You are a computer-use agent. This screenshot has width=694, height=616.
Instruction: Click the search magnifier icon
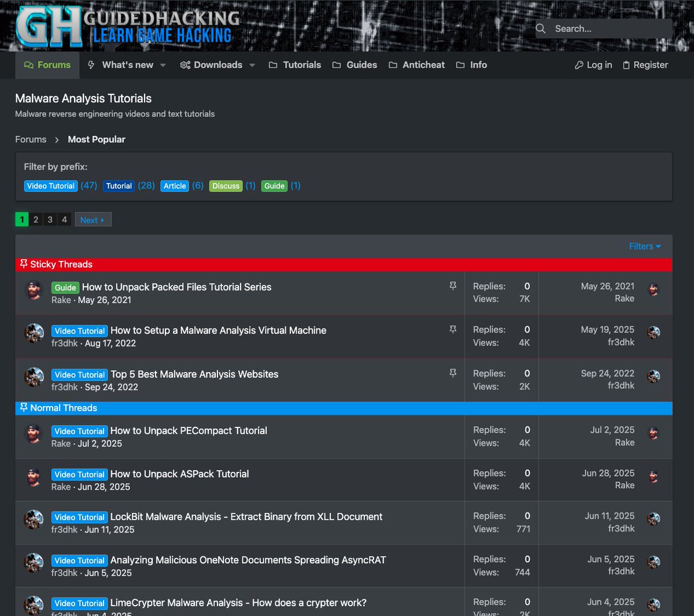[x=541, y=28]
